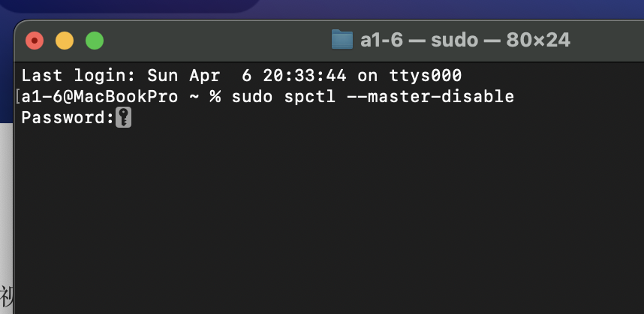Viewport: 644px width, 314px height.
Task: Click the key icon at Password prompt
Action: tap(123, 117)
